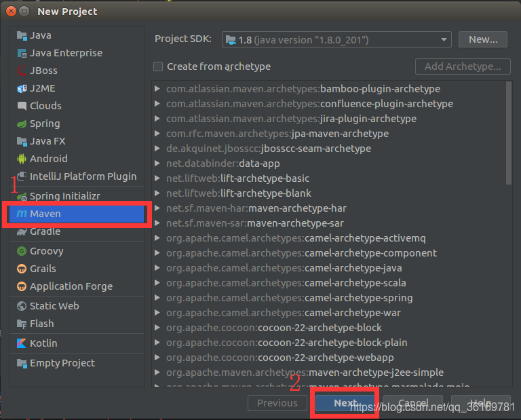
Task: Select cocoon-22-archetype-webapp entry
Action: (280, 358)
